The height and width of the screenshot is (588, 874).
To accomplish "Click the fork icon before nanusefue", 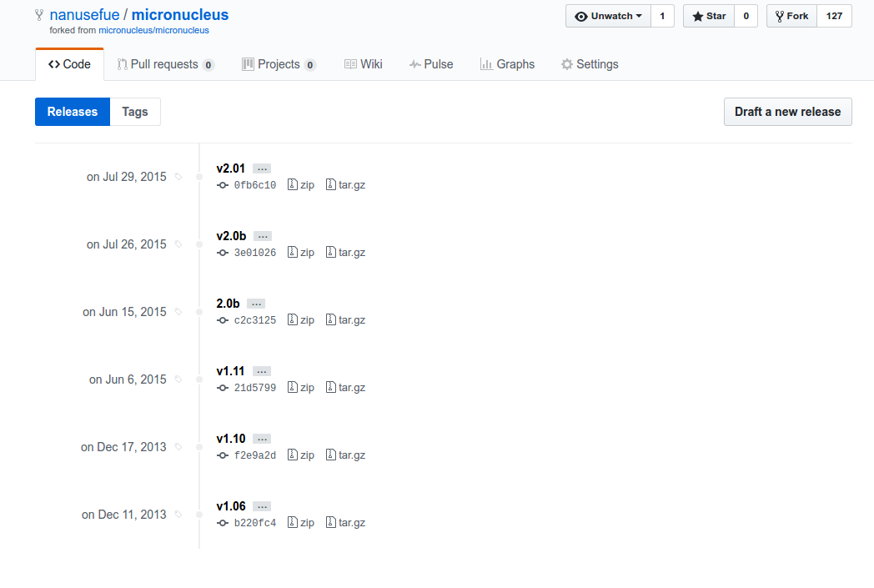I will (39, 15).
